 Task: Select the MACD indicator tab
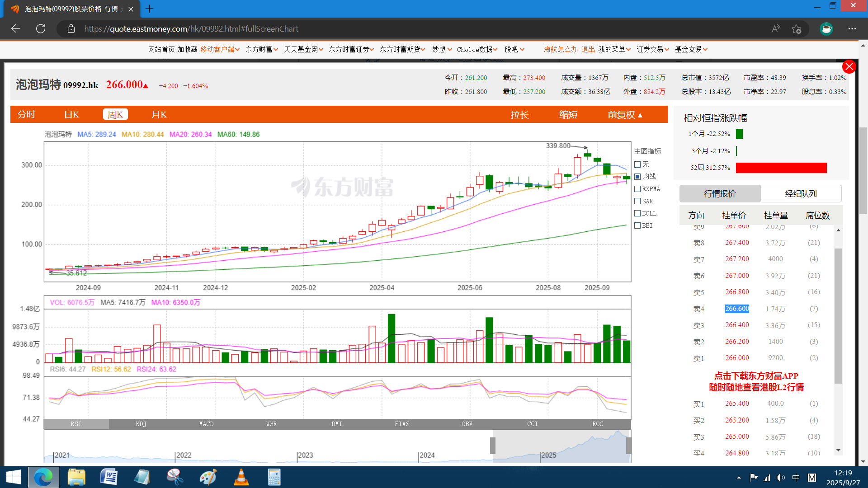point(206,424)
